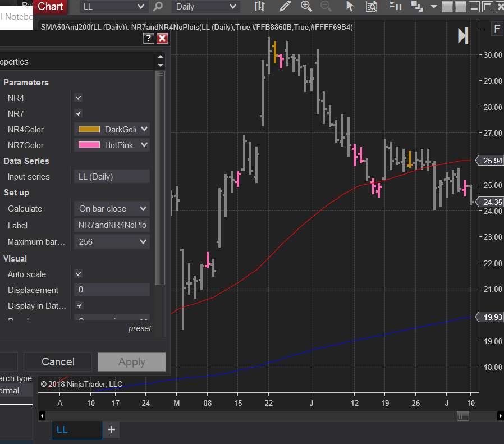The width and height of the screenshot is (504, 444).
Task: Open help question mark in properties dialog
Action: pyautogui.click(x=148, y=38)
